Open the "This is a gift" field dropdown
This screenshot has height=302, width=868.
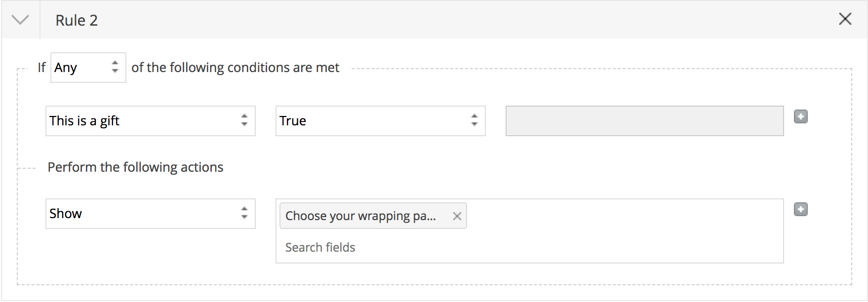143,121
